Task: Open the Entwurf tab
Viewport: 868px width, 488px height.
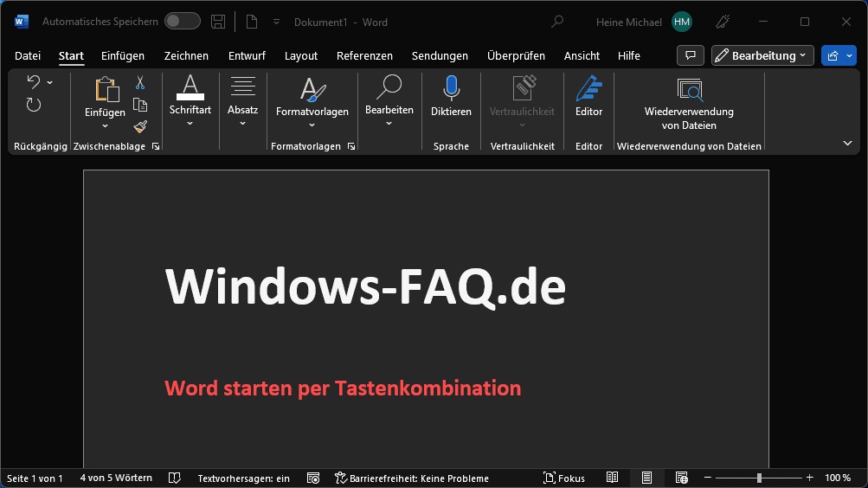Action: coord(247,56)
